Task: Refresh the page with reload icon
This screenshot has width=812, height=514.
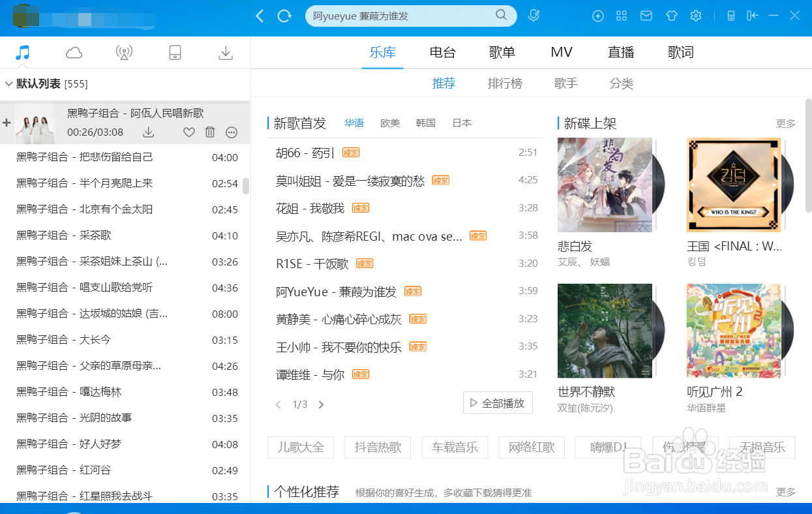Action: tap(284, 16)
